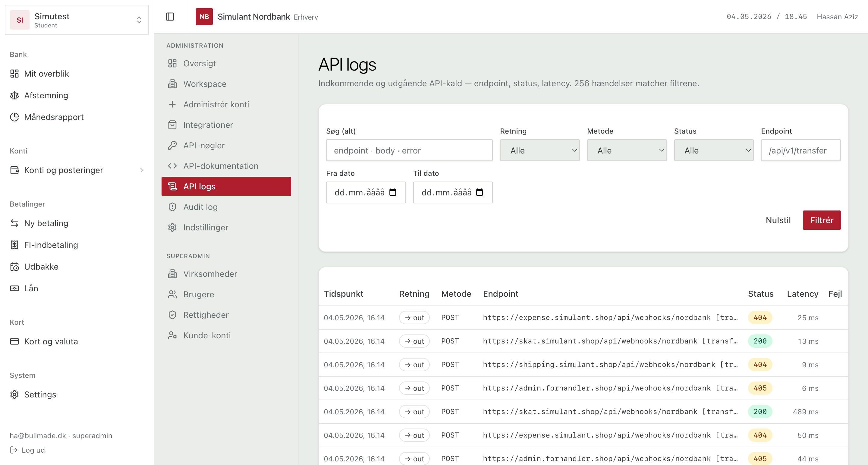Click the API-nøgler key icon
The height and width of the screenshot is (465, 868).
(x=172, y=145)
